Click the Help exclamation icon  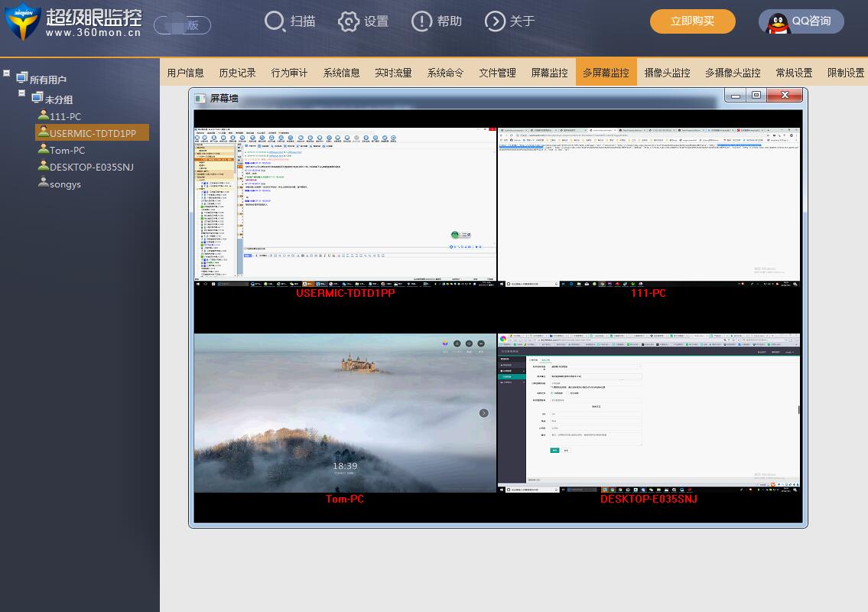pos(421,21)
